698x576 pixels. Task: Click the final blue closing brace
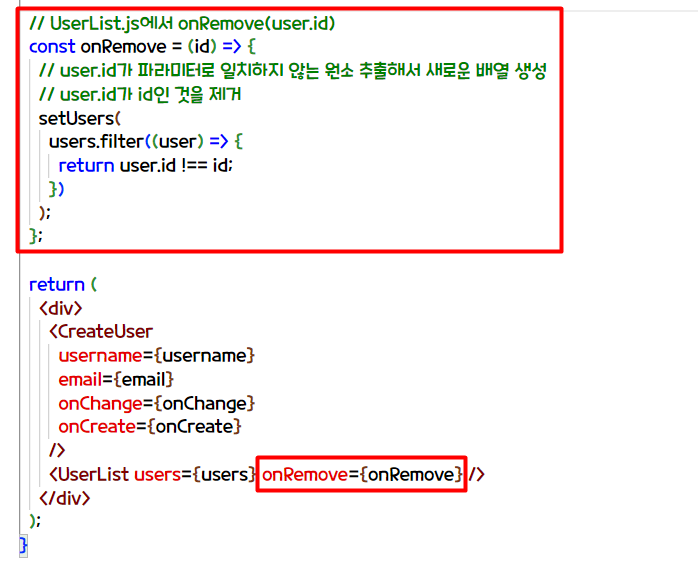tap(23, 545)
